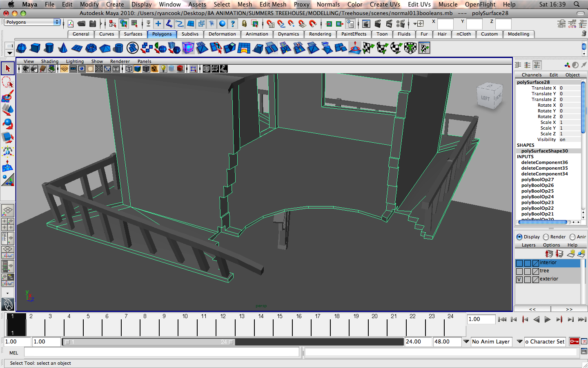Viewport: 588px width, 368px height.
Task: Create a polygon cone from the shelf
Action: (63, 48)
